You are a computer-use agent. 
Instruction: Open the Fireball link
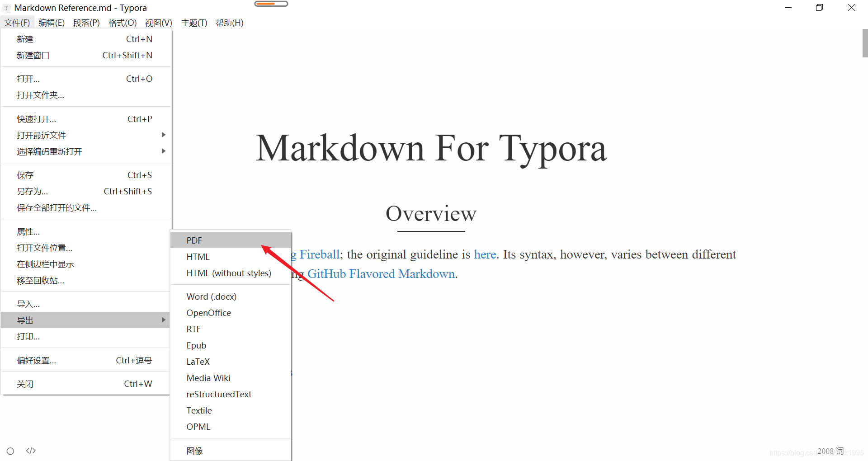pyautogui.click(x=319, y=254)
